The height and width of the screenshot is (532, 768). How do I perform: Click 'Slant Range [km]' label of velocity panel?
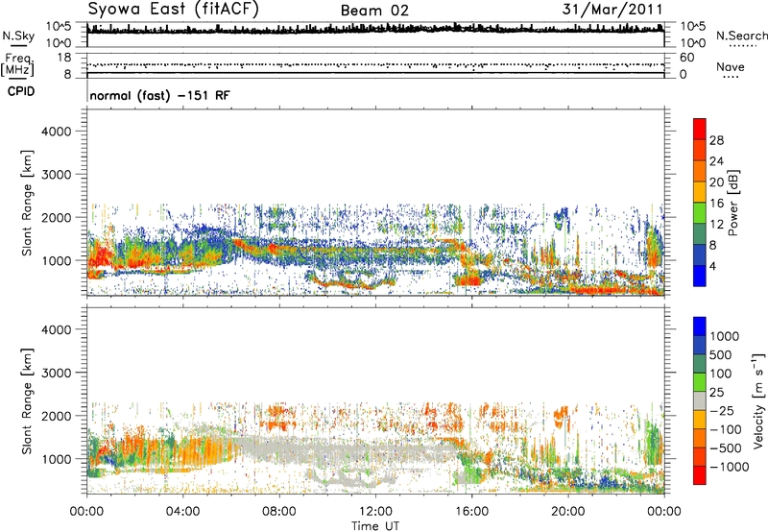[27, 401]
